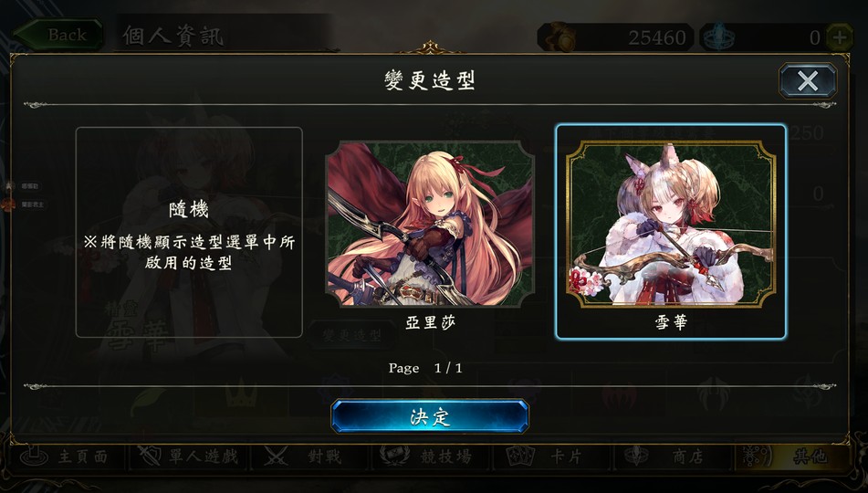This screenshot has height=493, width=868.
Task: Click the gold rupee coin icon
Action: click(560, 37)
